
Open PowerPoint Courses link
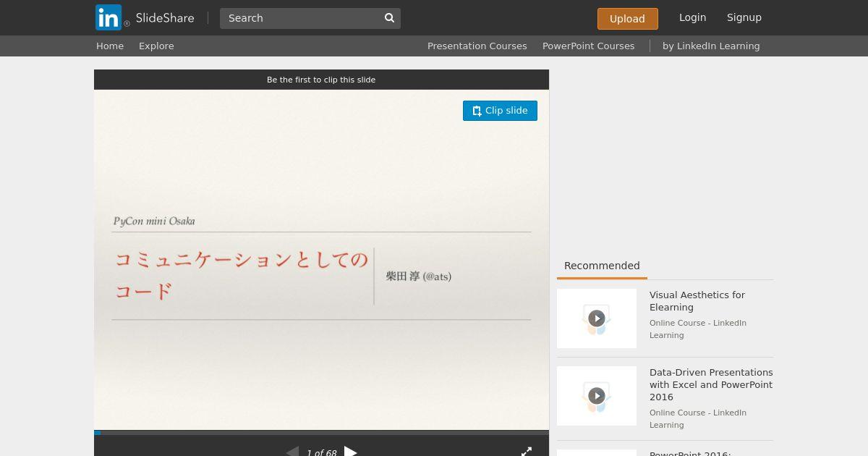pyautogui.click(x=588, y=46)
